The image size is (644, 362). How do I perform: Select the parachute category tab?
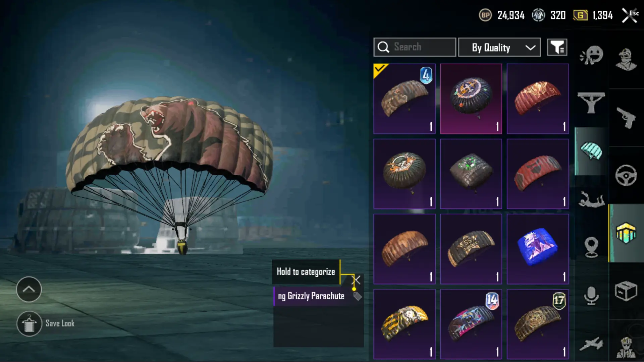tap(591, 151)
